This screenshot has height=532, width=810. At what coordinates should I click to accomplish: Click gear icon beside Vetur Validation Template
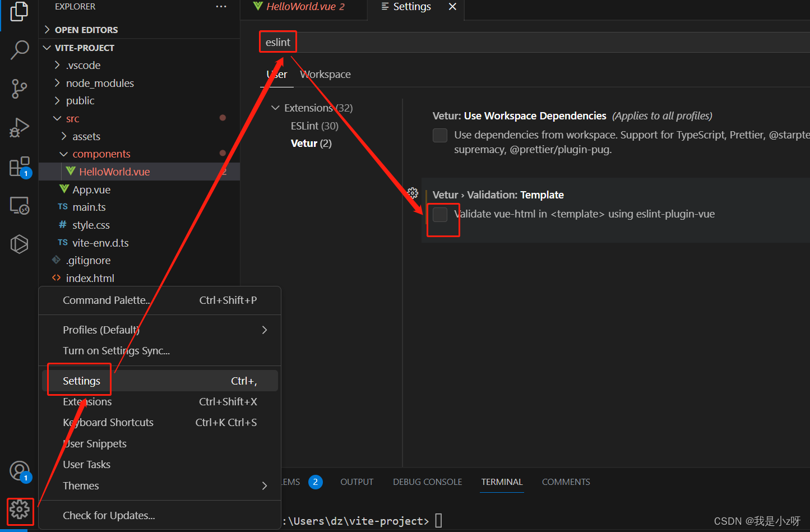413,193
